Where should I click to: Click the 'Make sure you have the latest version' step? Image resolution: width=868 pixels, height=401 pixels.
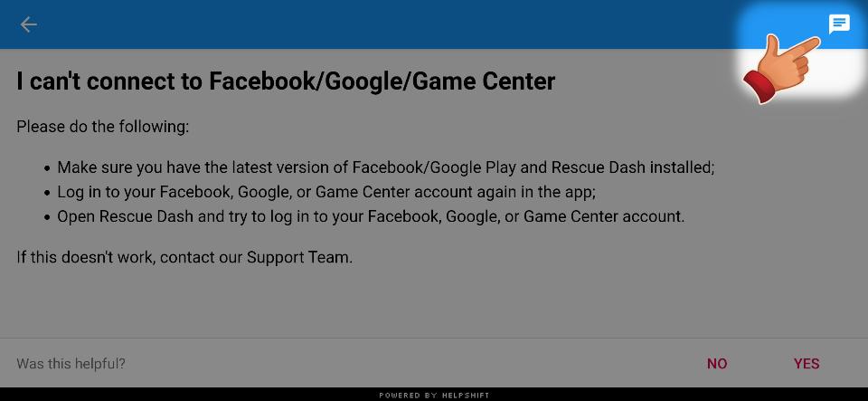[x=386, y=167]
